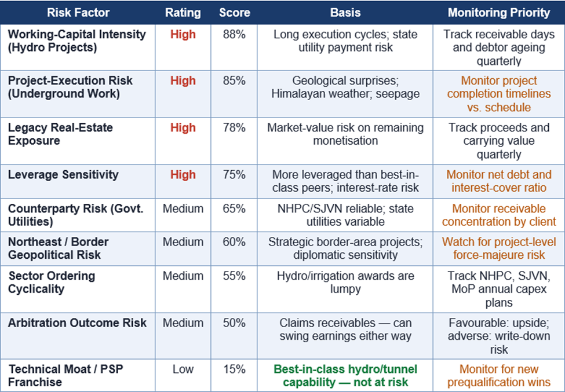565x392 pixels.
Task: Select the Rating column header
Action: [183, 12]
